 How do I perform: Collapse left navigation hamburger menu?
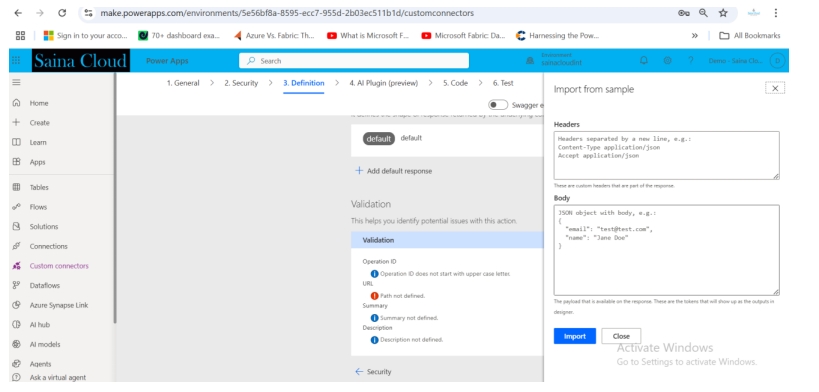click(x=16, y=82)
